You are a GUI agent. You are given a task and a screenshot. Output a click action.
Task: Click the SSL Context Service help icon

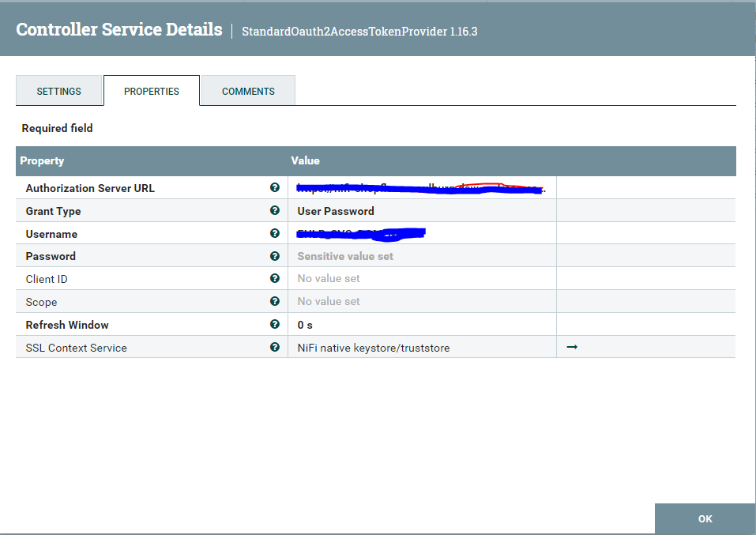[274, 347]
